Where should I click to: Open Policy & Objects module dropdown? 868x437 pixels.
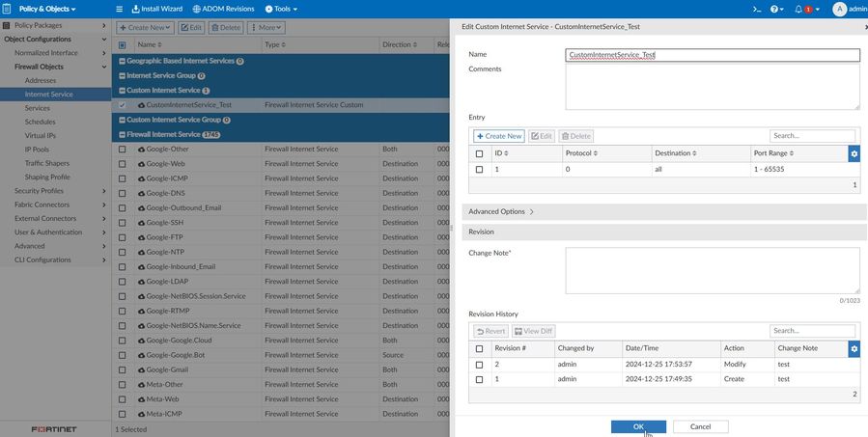click(47, 9)
